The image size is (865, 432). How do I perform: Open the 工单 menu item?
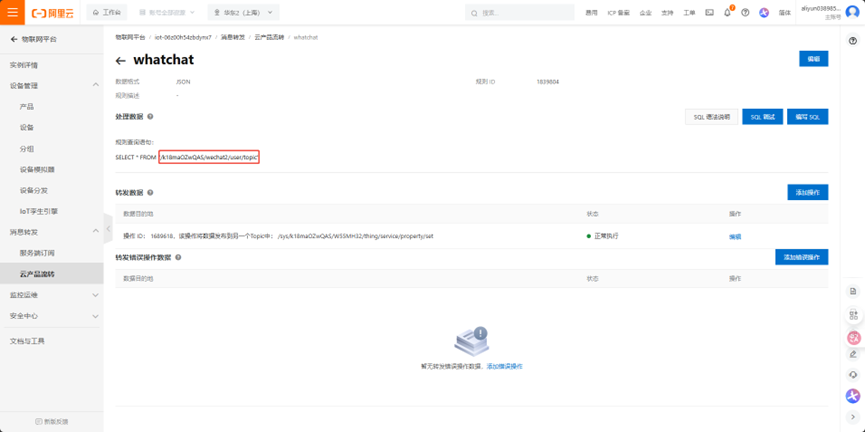click(x=690, y=13)
